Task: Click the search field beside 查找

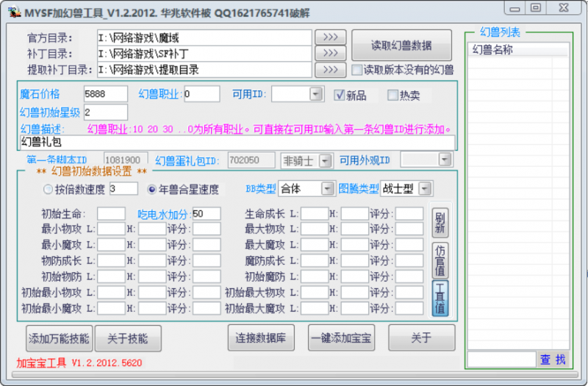Action: (502, 360)
